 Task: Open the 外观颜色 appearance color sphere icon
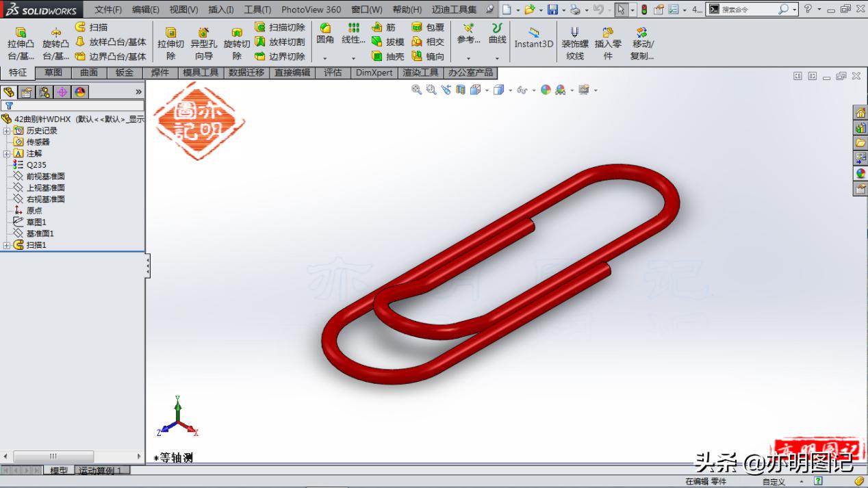coord(546,90)
